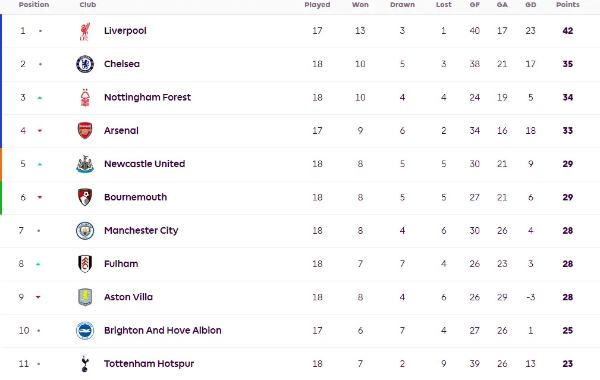Click the Chelsea club badge
The height and width of the screenshot is (380, 600).
click(x=85, y=64)
